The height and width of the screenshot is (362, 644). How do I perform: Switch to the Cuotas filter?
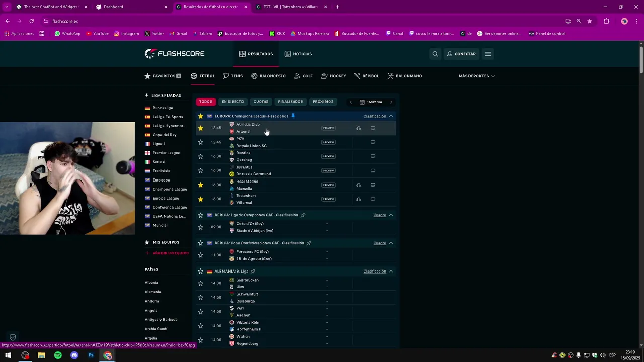tap(261, 102)
